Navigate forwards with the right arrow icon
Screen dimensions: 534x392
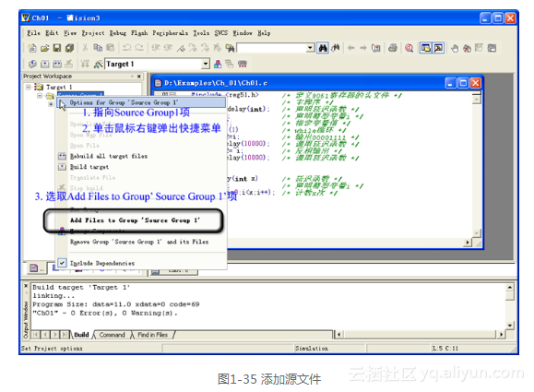[x=363, y=48]
